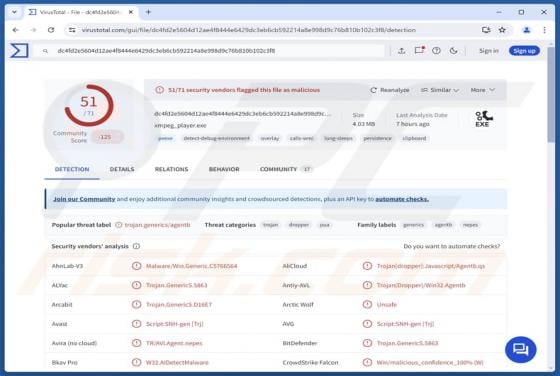Screen dimensions: 560x376
Task: Expand the Similar dropdown
Action: coord(440,90)
